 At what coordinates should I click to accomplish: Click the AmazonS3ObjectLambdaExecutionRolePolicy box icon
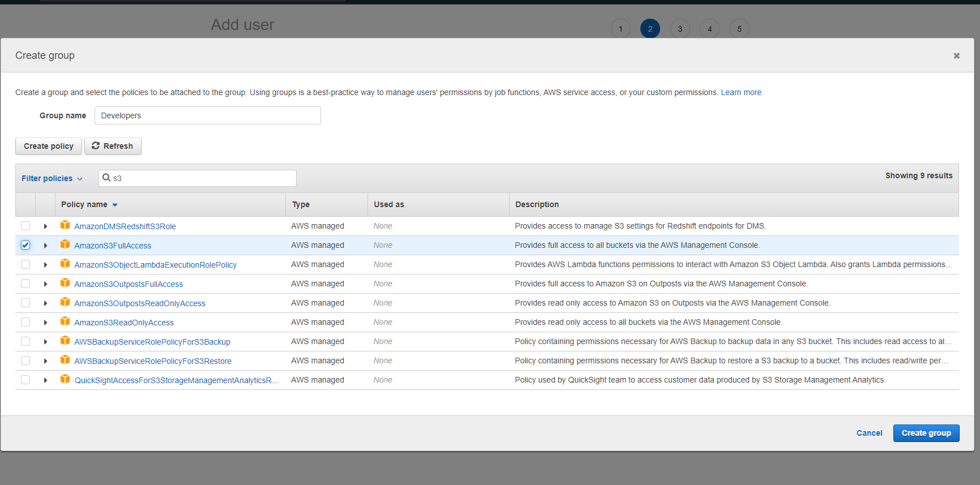(x=65, y=264)
